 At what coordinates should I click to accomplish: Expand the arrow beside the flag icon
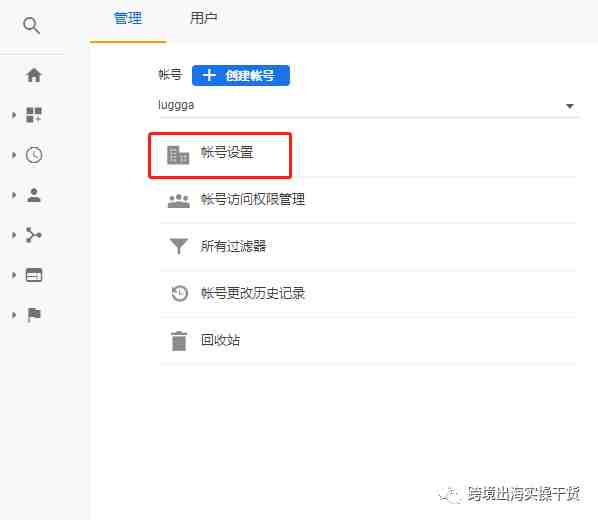[x=14, y=315]
